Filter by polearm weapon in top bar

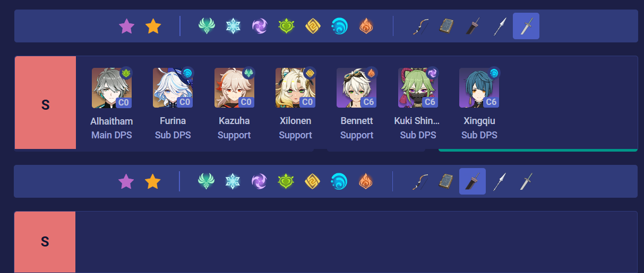coord(499,26)
